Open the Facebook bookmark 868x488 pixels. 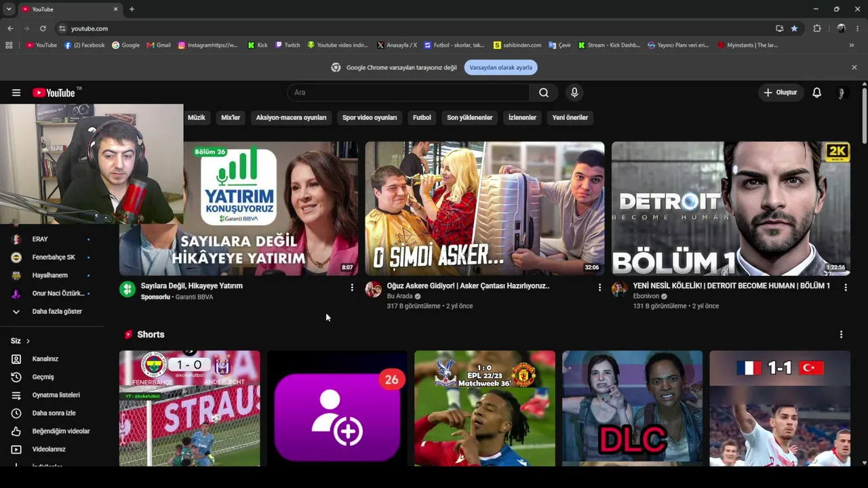[x=84, y=45]
